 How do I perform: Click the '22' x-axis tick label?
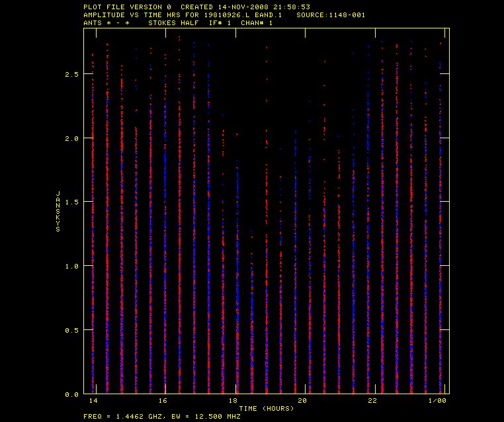(373, 401)
